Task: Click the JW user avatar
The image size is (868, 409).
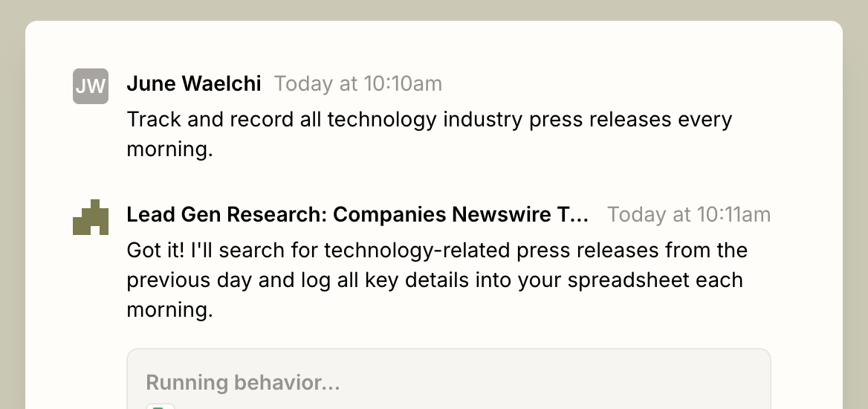Action: (x=90, y=86)
